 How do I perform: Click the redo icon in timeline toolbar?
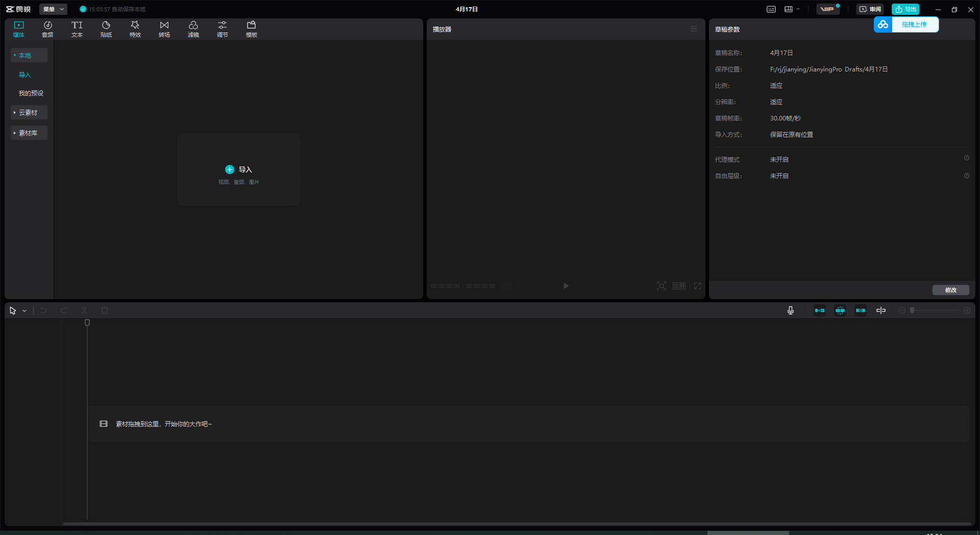(x=64, y=310)
